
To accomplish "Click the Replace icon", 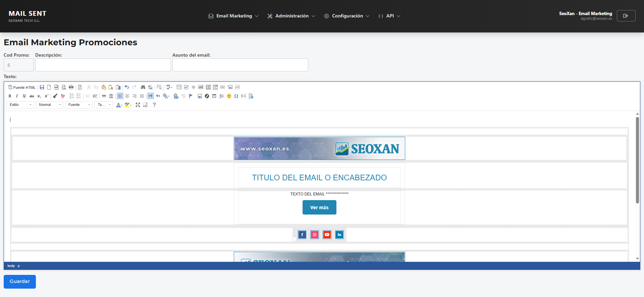I will point(151,87).
